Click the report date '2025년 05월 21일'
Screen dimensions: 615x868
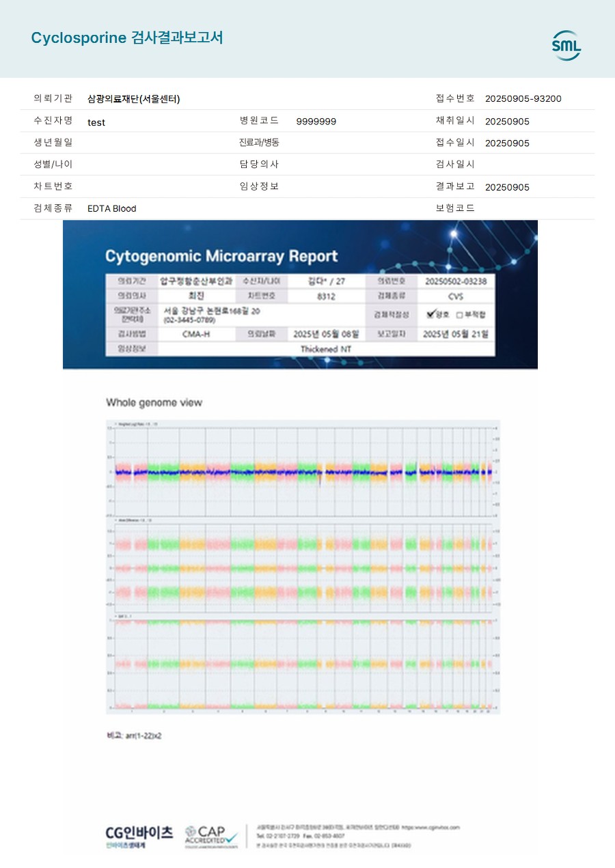pyautogui.click(x=456, y=335)
